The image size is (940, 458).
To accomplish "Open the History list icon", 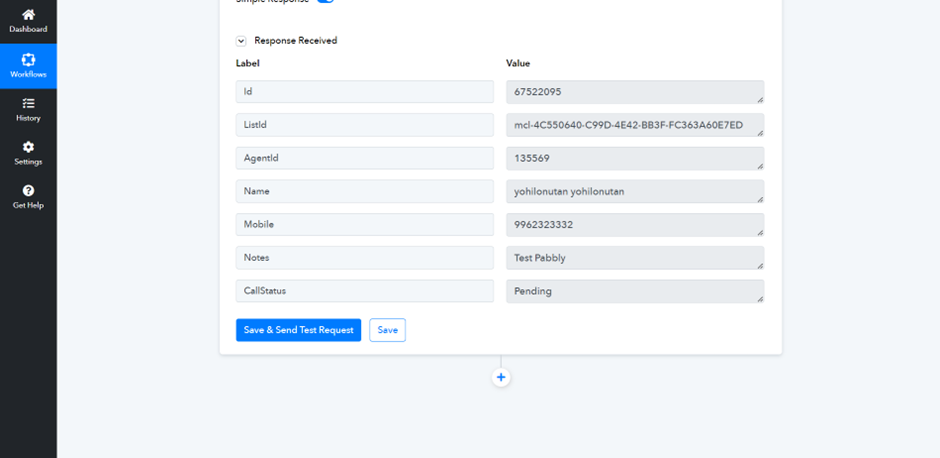I will (x=28, y=103).
